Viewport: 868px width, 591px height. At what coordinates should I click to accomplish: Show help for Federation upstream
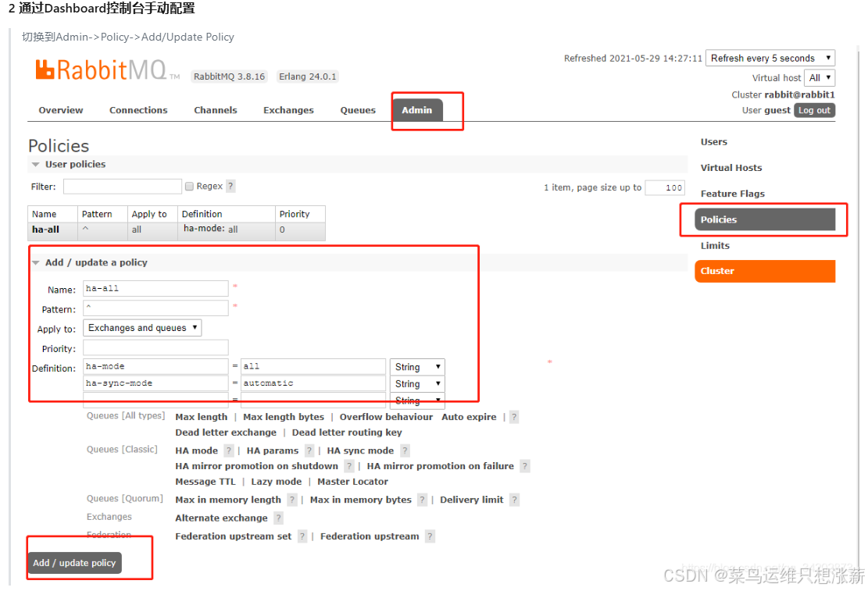tap(430, 537)
